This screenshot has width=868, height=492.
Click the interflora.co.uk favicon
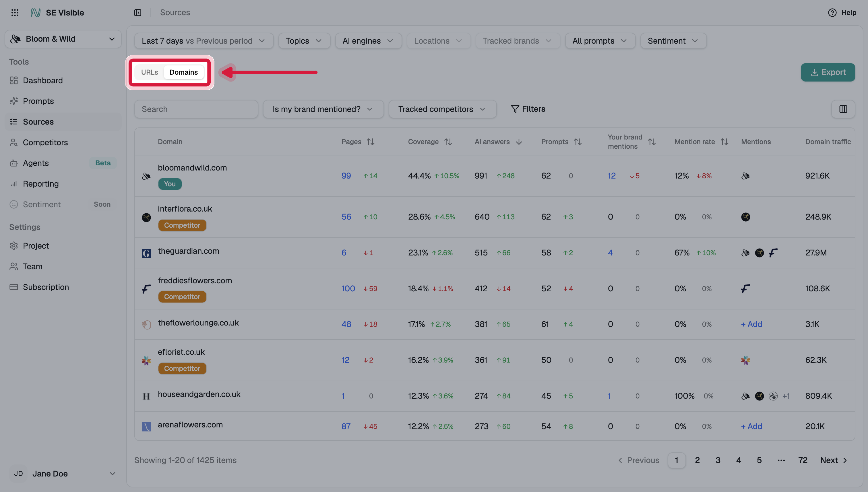pyautogui.click(x=146, y=217)
